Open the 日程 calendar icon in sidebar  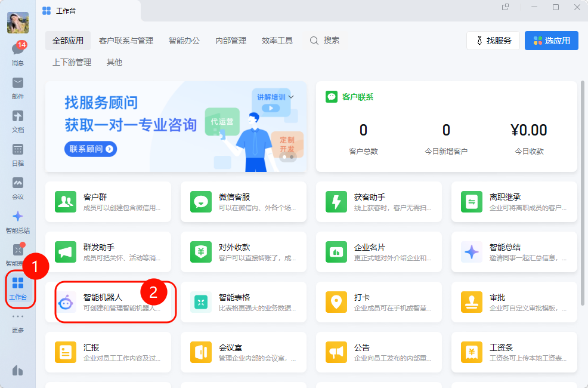(18, 149)
